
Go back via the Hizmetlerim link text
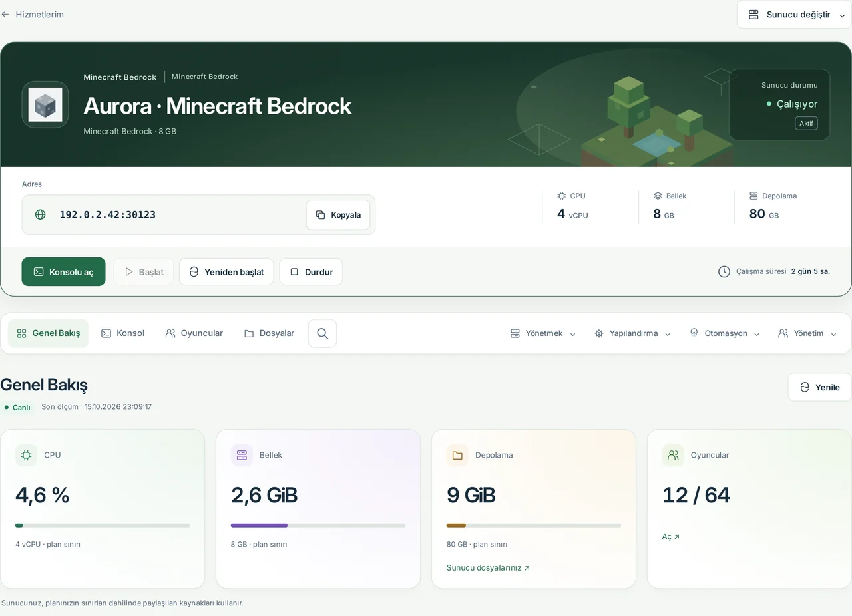[x=40, y=14]
